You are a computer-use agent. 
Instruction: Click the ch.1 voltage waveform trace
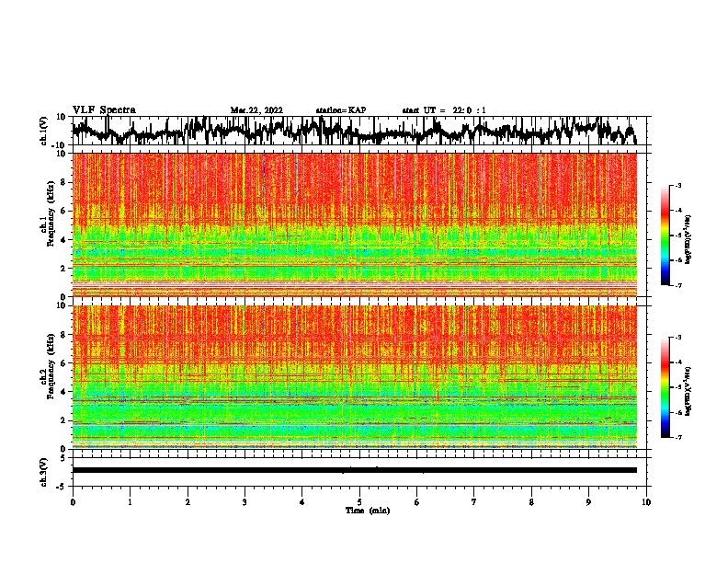pos(354,131)
